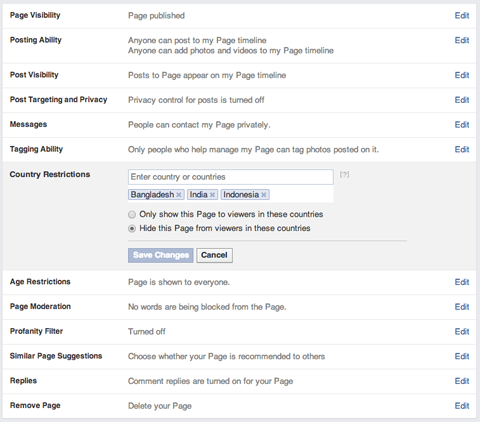Click 'Comment replies are turned on' text
The image size is (480, 422).
[x=211, y=381]
